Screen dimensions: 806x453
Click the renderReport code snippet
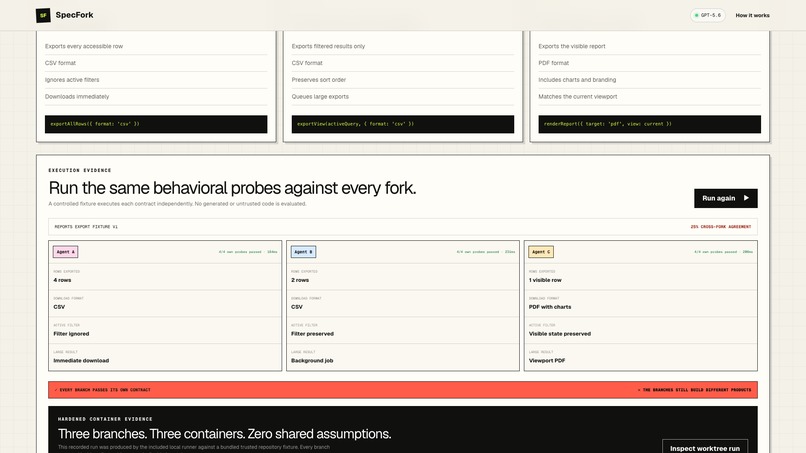[x=649, y=124]
